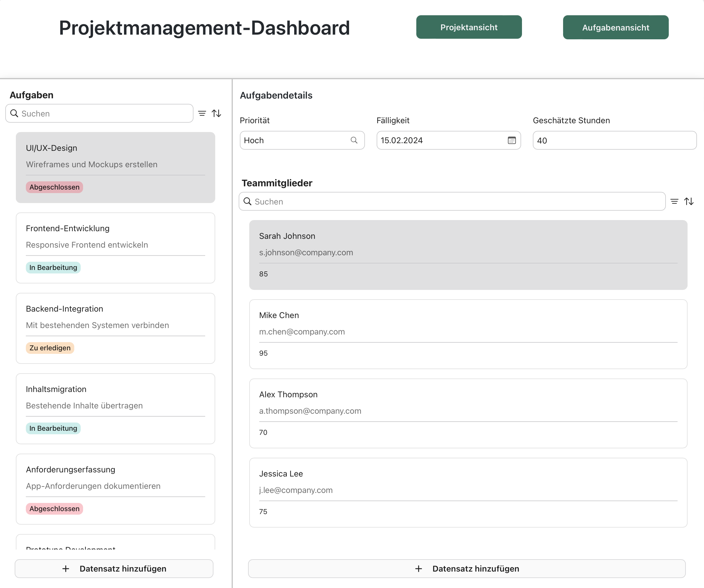Click the sort icon next to Aufgaben search
704x588 pixels.
click(x=217, y=113)
